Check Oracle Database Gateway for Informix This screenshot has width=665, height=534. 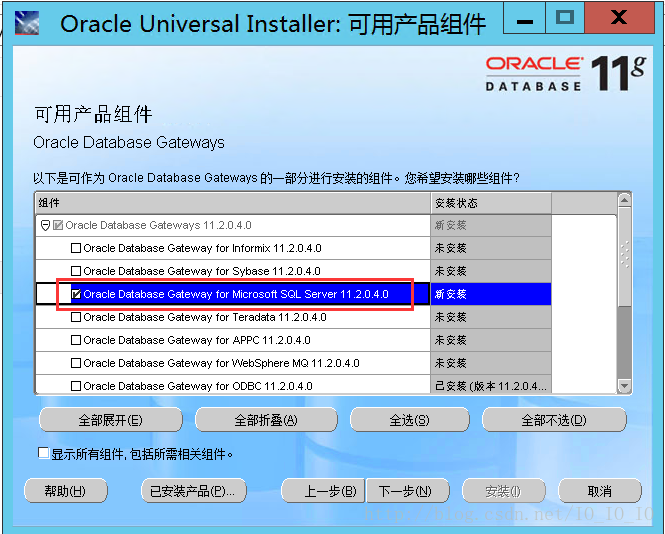pyautogui.click(x=75, y=248)
